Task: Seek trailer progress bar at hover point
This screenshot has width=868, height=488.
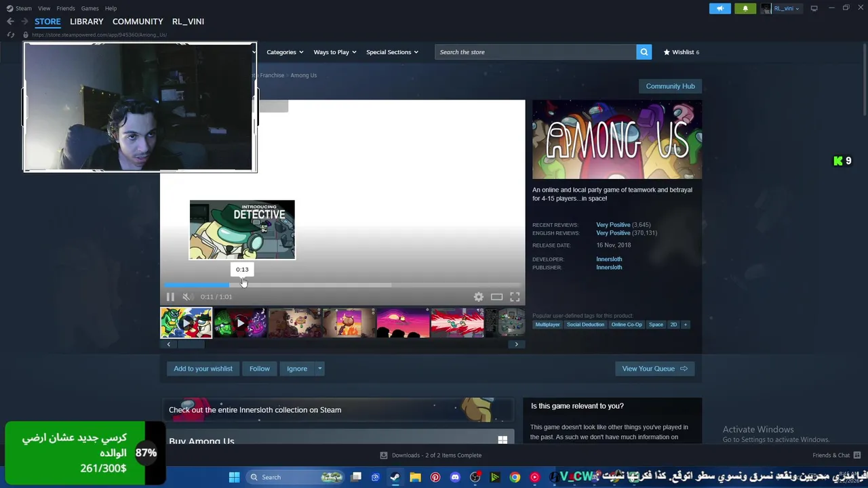Action: 242,285
